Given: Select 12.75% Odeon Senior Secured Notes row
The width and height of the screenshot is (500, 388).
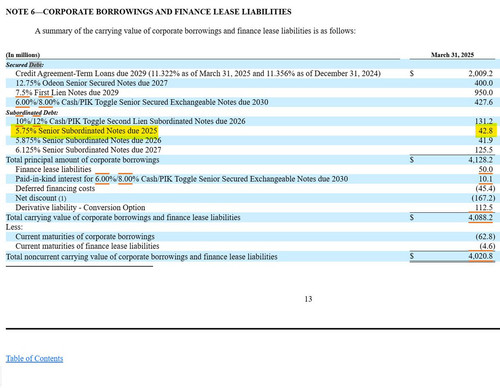Looking at the screenshot, I should [92, 83].
